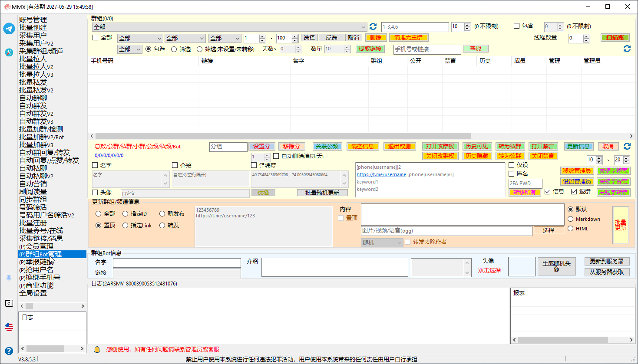638x364 pixels.
Task: Refresh the group list beside top dropdown
Action: tap(373, 27)
